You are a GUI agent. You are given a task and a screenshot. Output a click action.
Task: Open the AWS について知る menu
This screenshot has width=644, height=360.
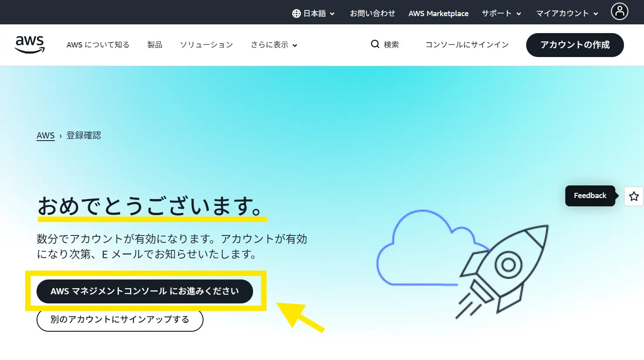click(x=98, y=45)
